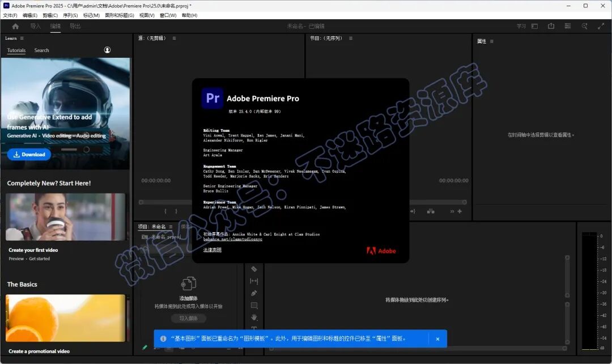Click the green pencil writable-project icon
The image size is (612, 364).
(x=145, y=347)
